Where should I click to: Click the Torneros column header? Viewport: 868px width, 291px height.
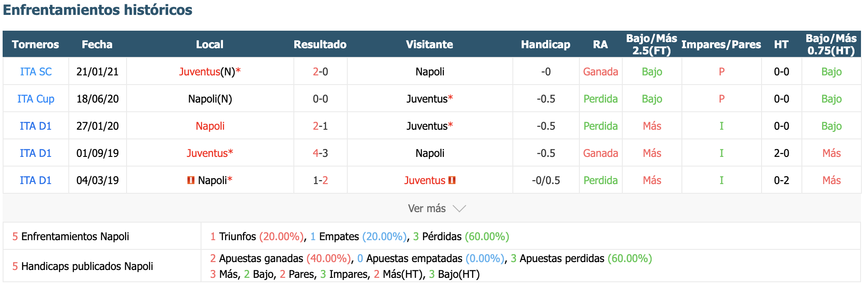click(35, 44)
